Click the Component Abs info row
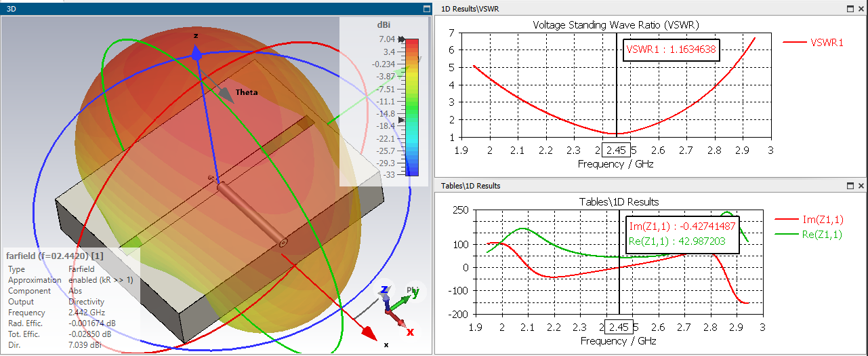This screenshot has width=868, height=356. (45, 291)
